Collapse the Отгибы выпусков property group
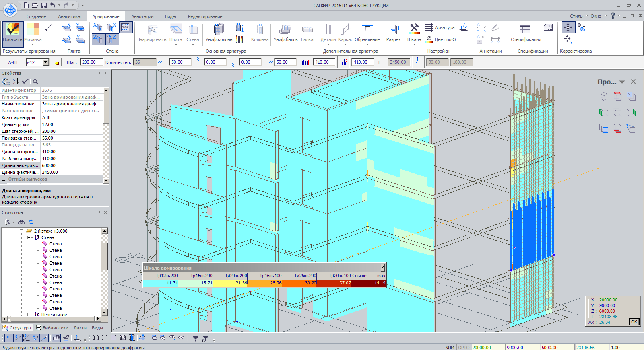644x350 pixels. point(4,179)
